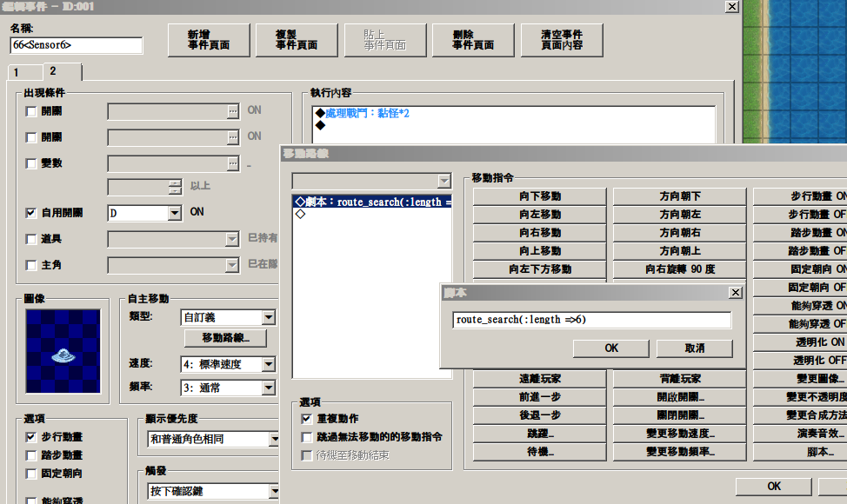
Task: Click the 刪除事件頁面 button
Action: tap(473, 40)
